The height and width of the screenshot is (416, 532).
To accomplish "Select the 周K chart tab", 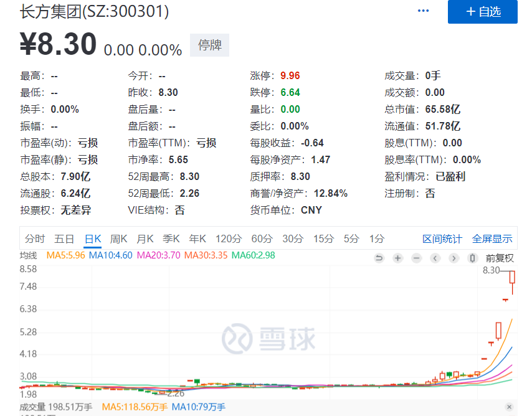I will (x=118, y=239).
